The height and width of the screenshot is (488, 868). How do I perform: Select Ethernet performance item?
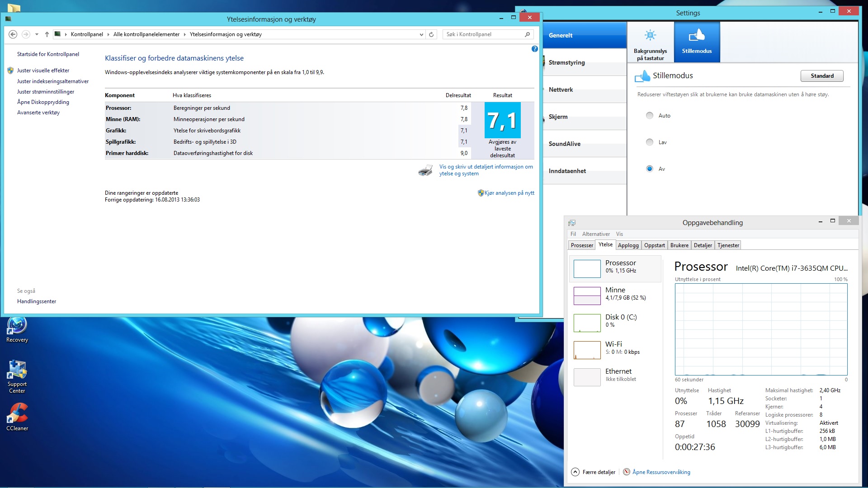coord(615,377)
